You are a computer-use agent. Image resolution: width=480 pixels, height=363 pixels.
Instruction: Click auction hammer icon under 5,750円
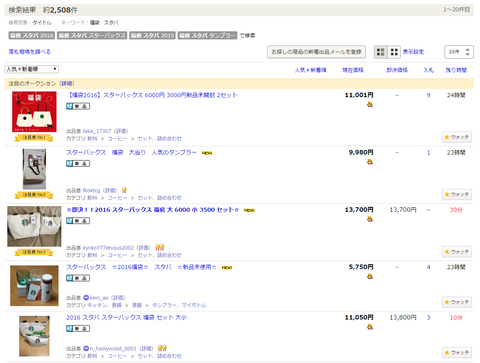(370, 276)
